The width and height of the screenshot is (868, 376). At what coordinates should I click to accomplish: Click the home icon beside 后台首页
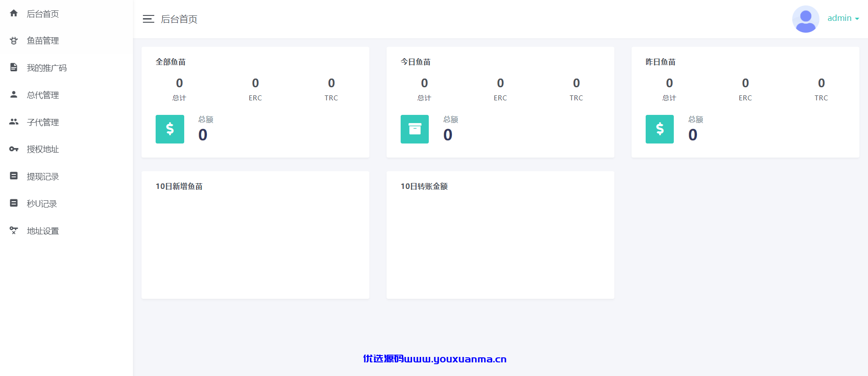click(x=14, y=13)
